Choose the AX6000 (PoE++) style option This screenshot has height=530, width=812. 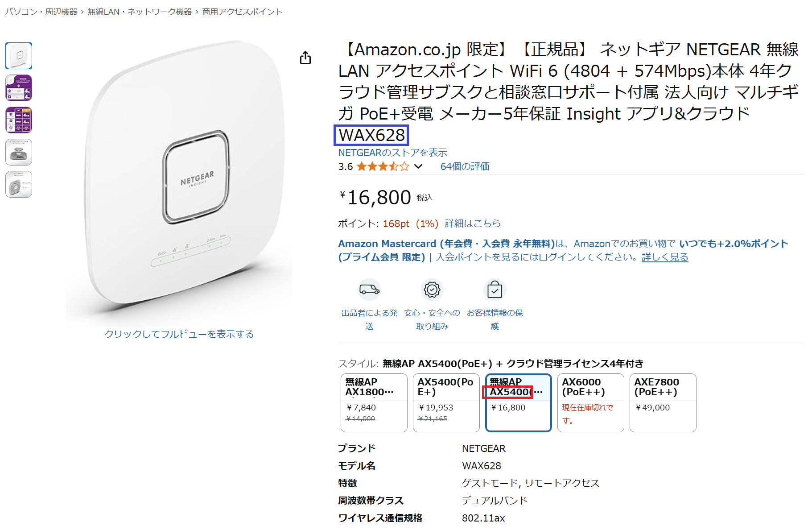coord(590,403)
